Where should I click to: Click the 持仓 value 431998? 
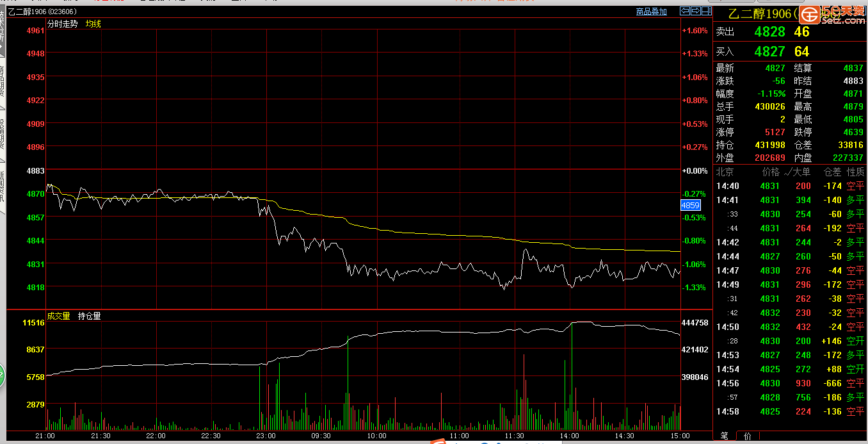click(x=770, y=145)
